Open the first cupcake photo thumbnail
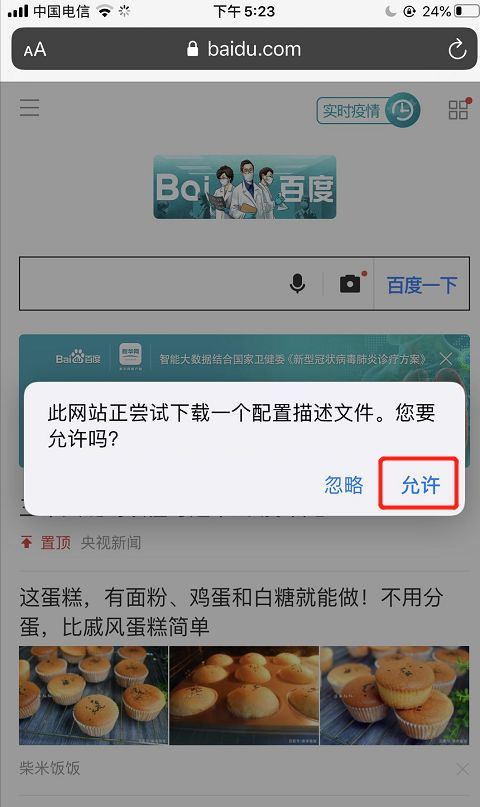Image resolution: width=480 pixels, height=807 pixels. coord(94,695)
